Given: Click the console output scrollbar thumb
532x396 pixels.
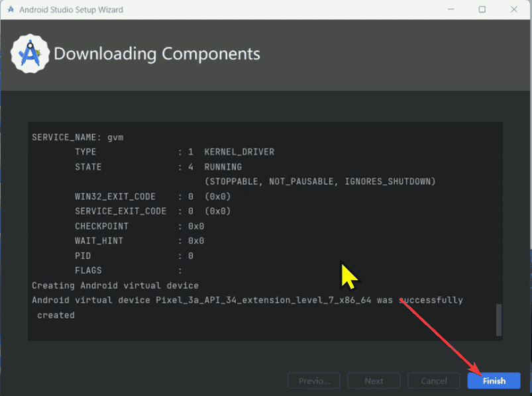Looking at the screenshot, I should click(x=498, y=321).
